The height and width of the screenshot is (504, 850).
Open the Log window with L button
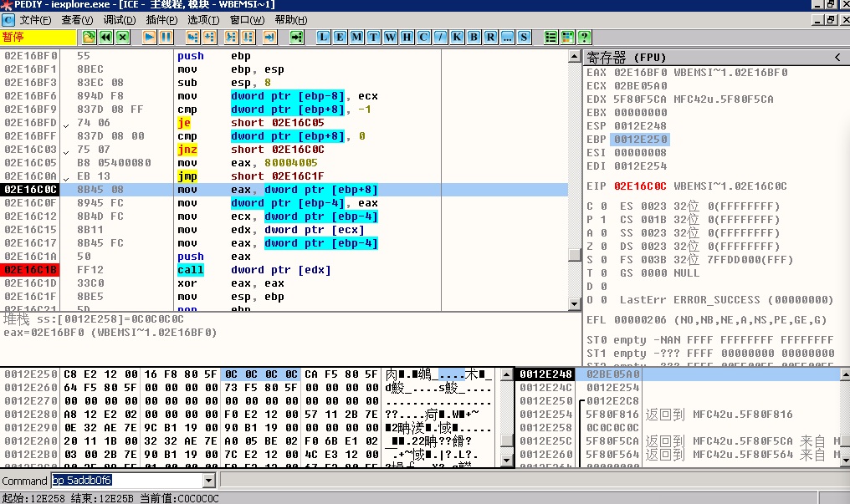(323, 37)
